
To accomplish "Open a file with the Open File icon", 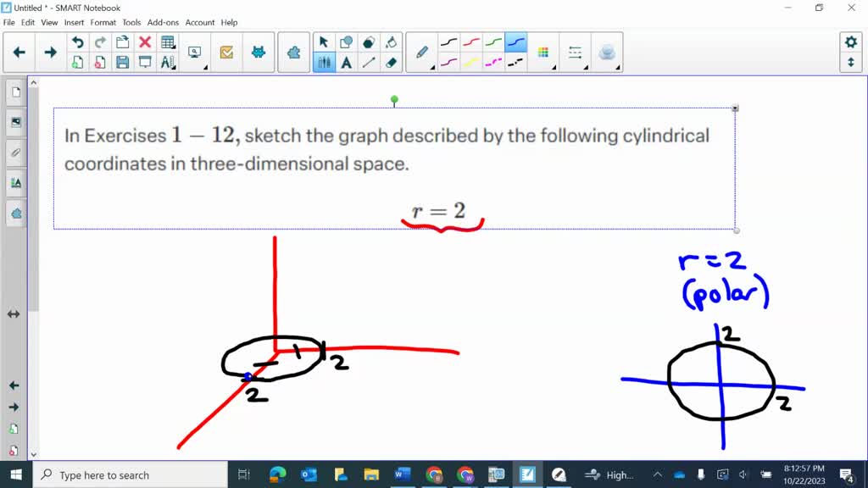I will [x=123, y=42].
